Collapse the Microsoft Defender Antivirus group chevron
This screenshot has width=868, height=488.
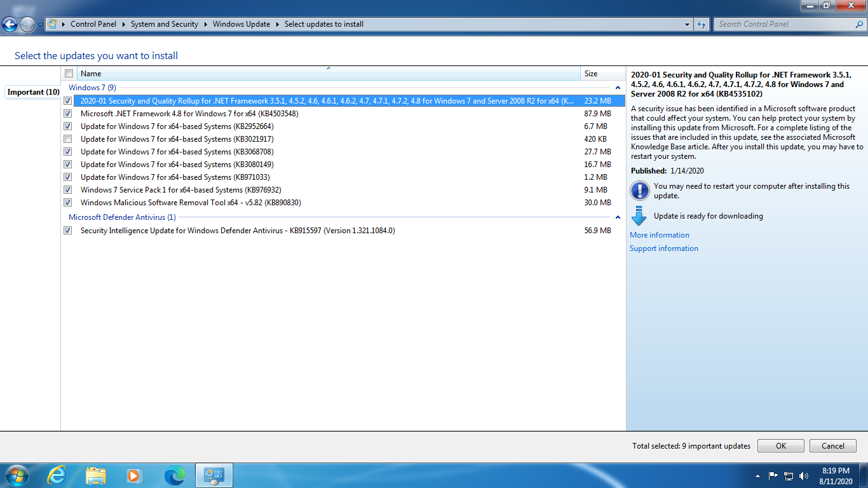coord(618,217)
